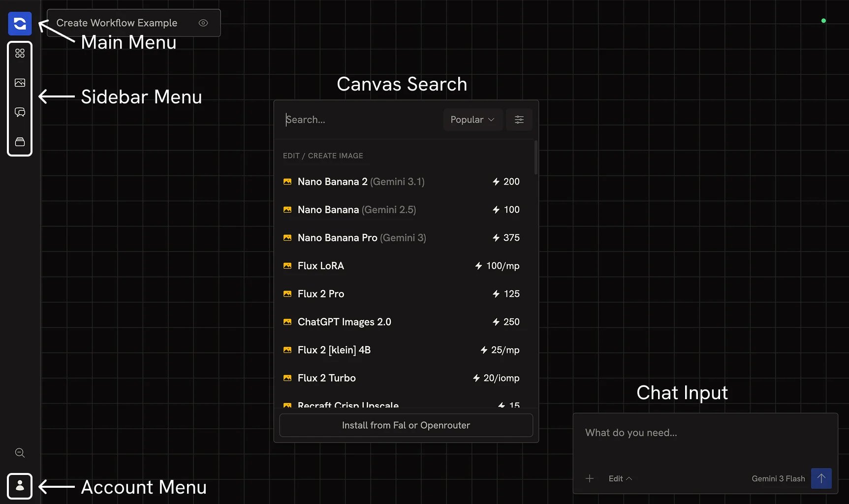This screenshot has height=504, width=849.
Task: Open the image gallery sidebar icon
Action: tap(20, 83)
